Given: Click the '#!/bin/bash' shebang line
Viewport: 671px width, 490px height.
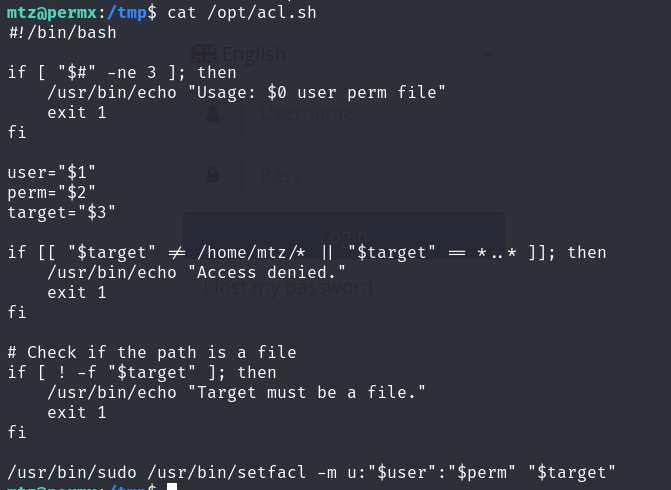Looking at the screenshot, I should pyautogui.click(x=62, y=33).
